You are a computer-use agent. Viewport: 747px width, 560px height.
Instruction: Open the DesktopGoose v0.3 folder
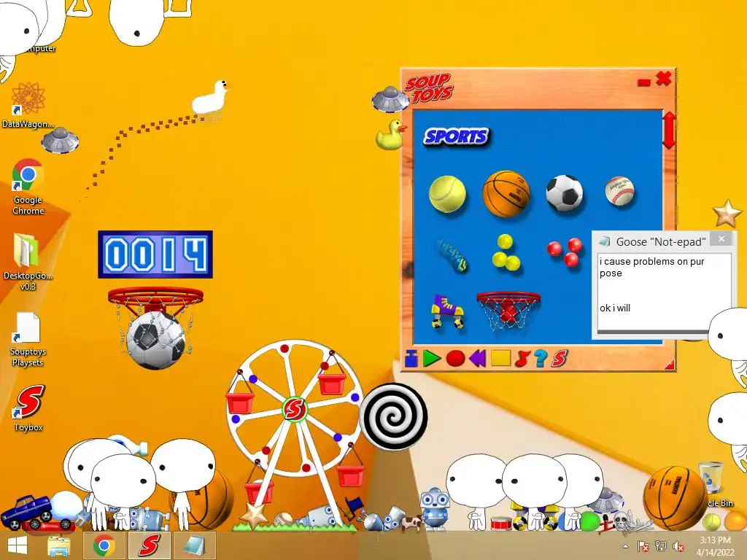point(28,262)
